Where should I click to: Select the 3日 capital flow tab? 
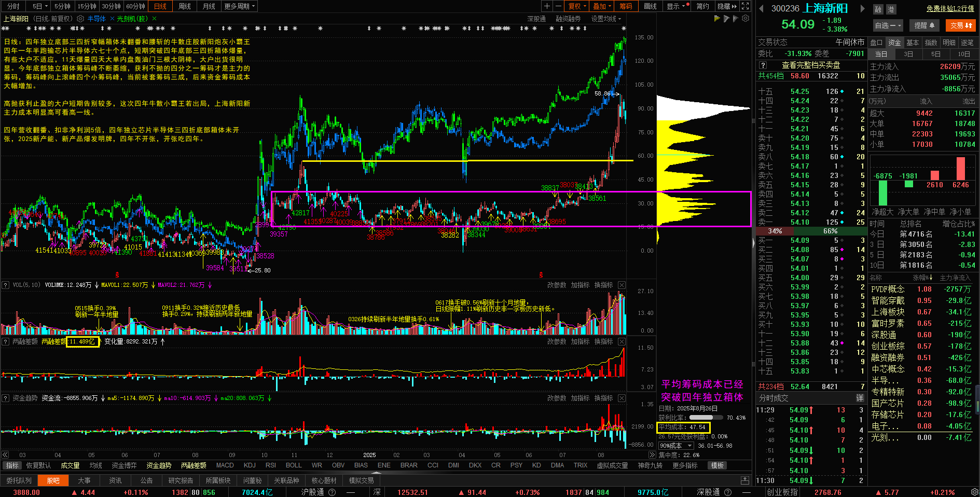(908, 54)
